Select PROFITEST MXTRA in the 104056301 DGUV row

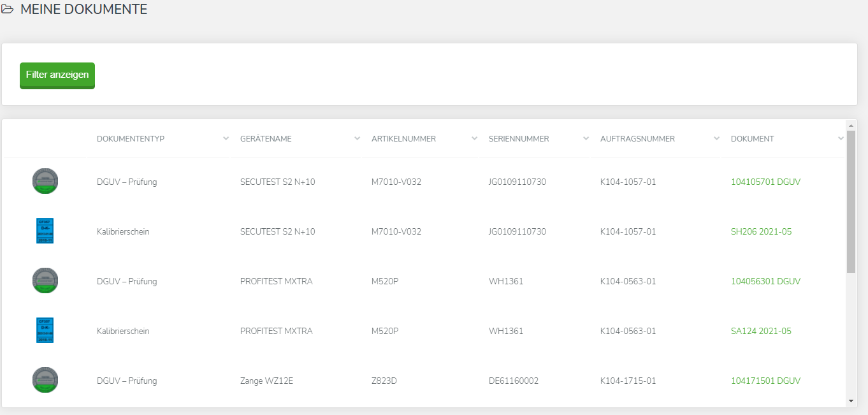point(276,281)
